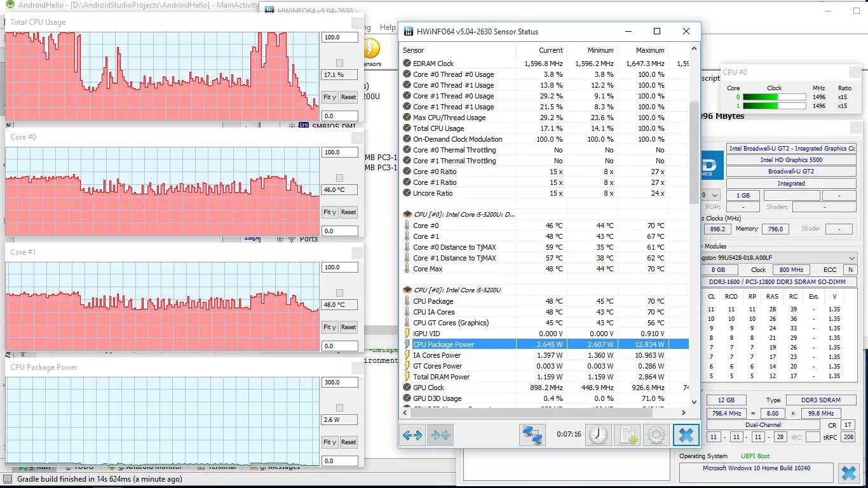Click Intel HD Graphics 5500 field
This screenshot has width=868, height=488.
click(792, 159)
